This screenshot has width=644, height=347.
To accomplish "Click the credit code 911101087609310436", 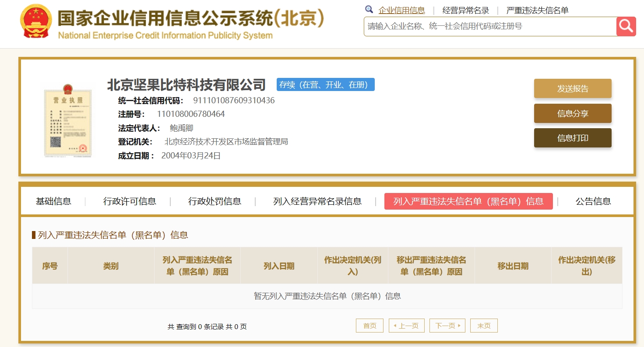I will click(x=234, y=100).
